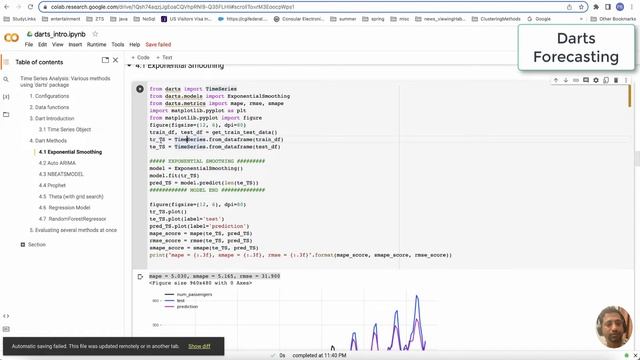Open Chrome profile avatar
Viewport: 640px width, 360px height.
(620, 7)
